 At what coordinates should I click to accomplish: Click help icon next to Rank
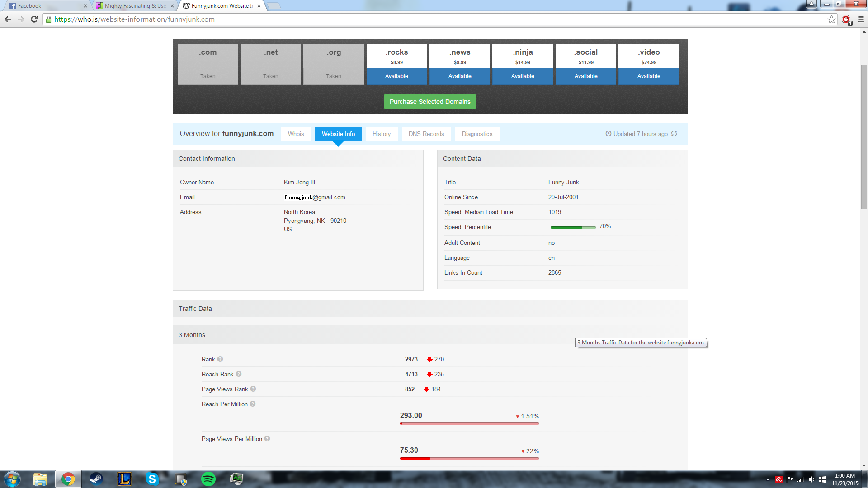click(220, 359)
